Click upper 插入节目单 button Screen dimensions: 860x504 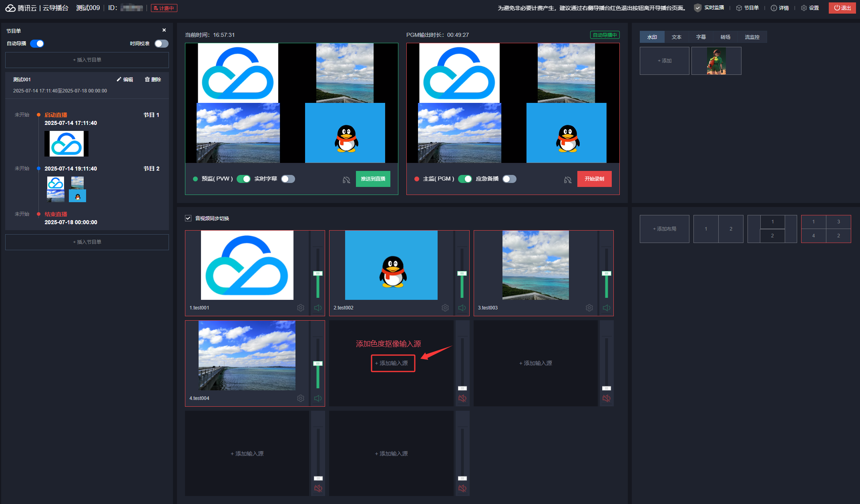pos(87,60)
